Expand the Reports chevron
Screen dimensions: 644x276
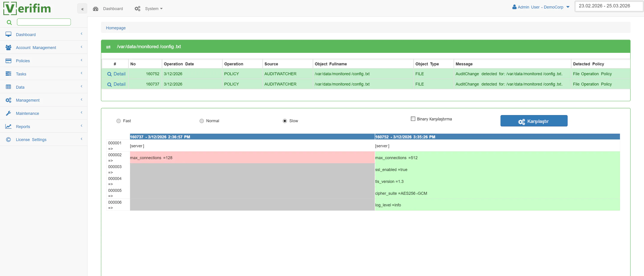coord(81,126)
